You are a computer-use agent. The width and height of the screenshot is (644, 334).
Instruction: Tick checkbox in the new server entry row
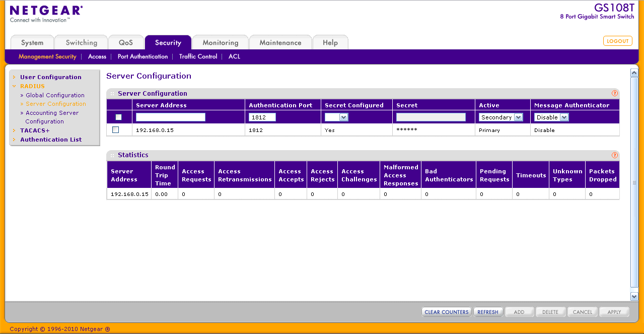(119, 117)
